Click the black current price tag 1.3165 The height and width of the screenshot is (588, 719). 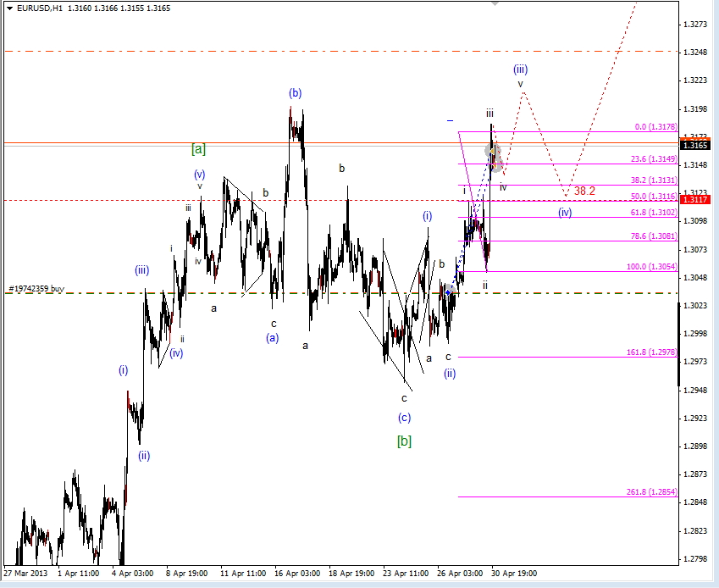(x=695, y=146)
